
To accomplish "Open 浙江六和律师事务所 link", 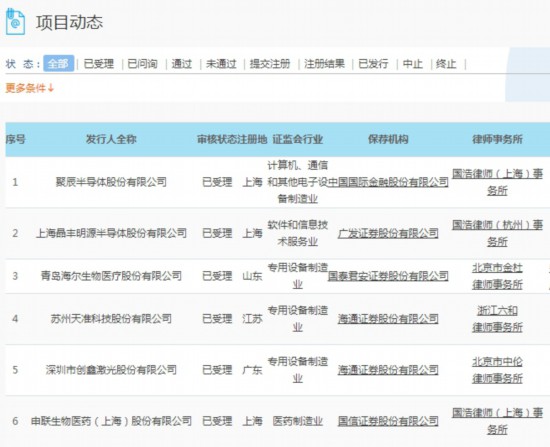I will pyautogui.click(x=497, y=319).
